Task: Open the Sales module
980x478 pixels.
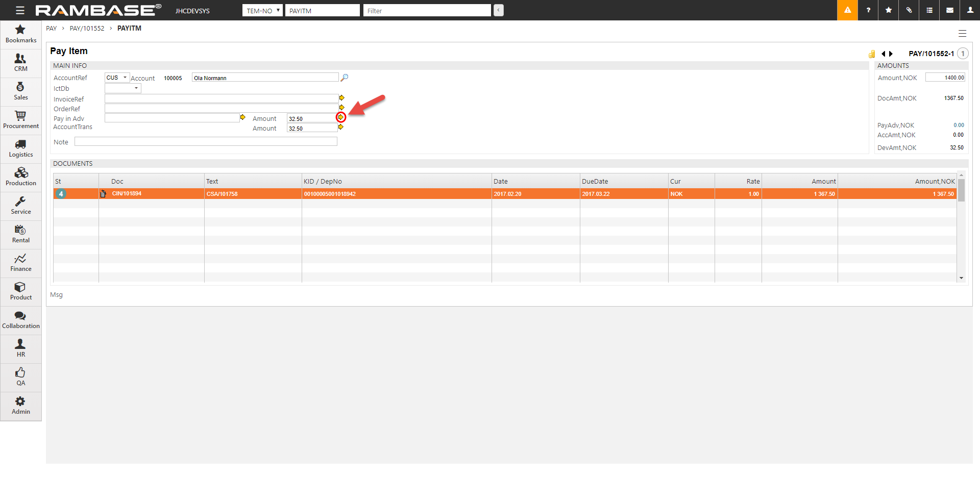Action: pos(21,91)
